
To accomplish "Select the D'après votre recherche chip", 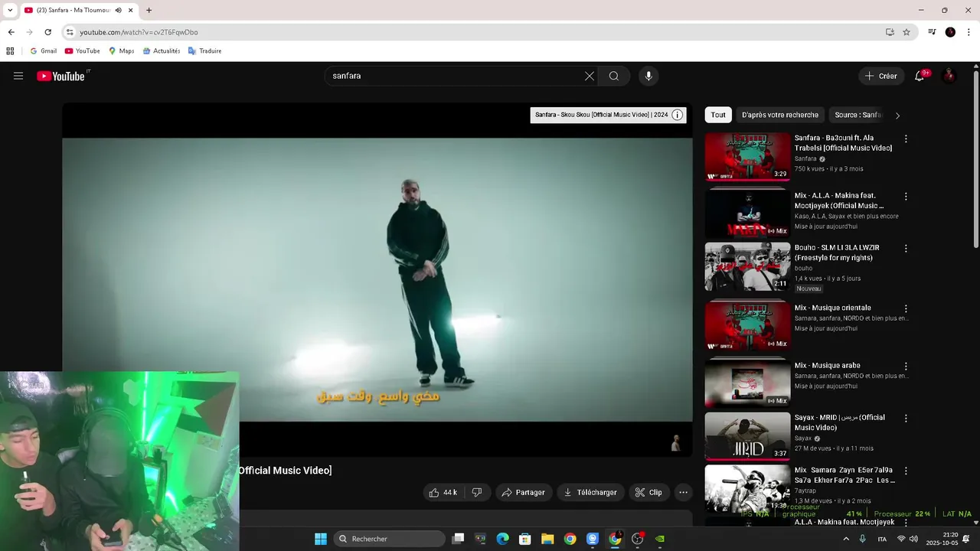I will tap(780, 115).
